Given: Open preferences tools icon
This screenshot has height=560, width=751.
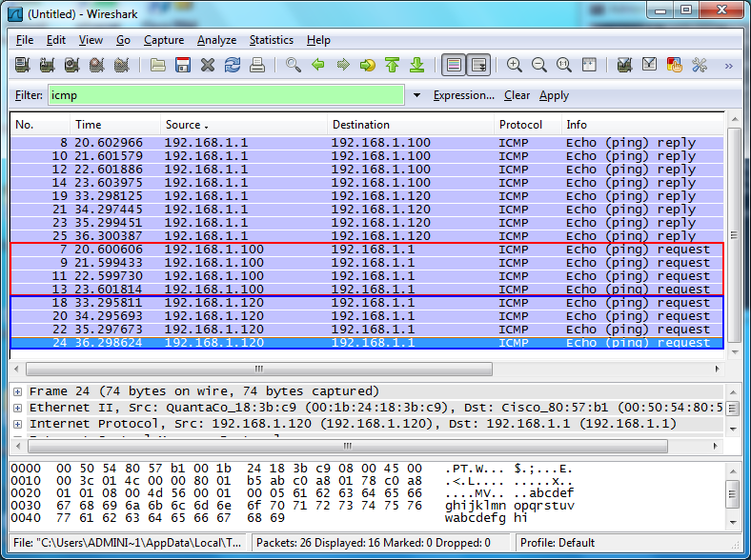Looking at the screenshot, I should [700, 65].
